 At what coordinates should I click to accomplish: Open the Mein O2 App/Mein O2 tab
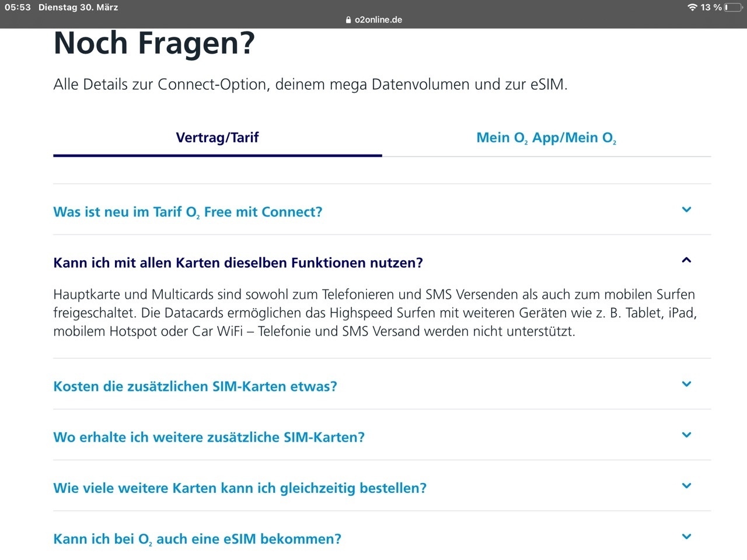(546, 138)
